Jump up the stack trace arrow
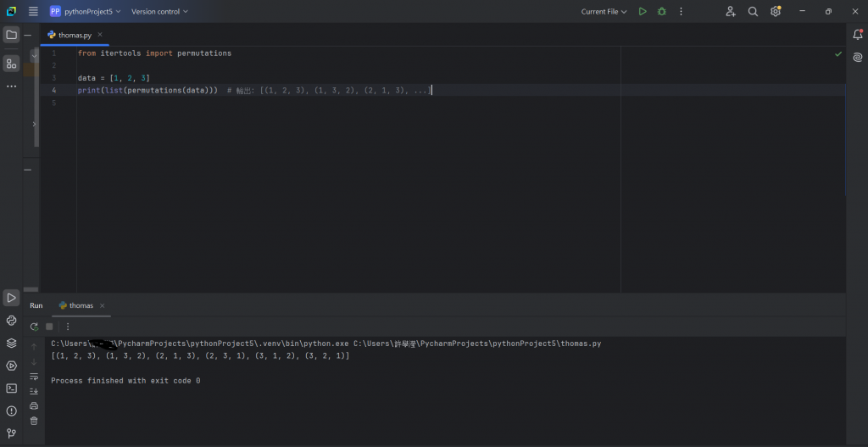Viewport: 868px width, 447px height. 34,347
